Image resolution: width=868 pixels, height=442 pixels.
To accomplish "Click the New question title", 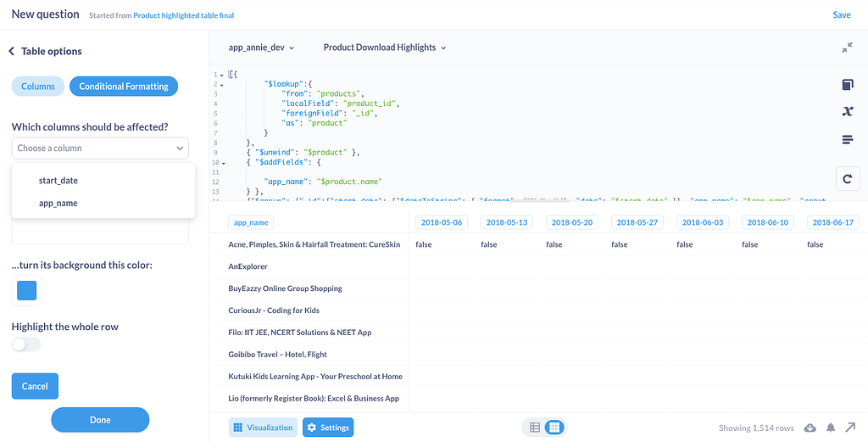I will tap(46, 14).
